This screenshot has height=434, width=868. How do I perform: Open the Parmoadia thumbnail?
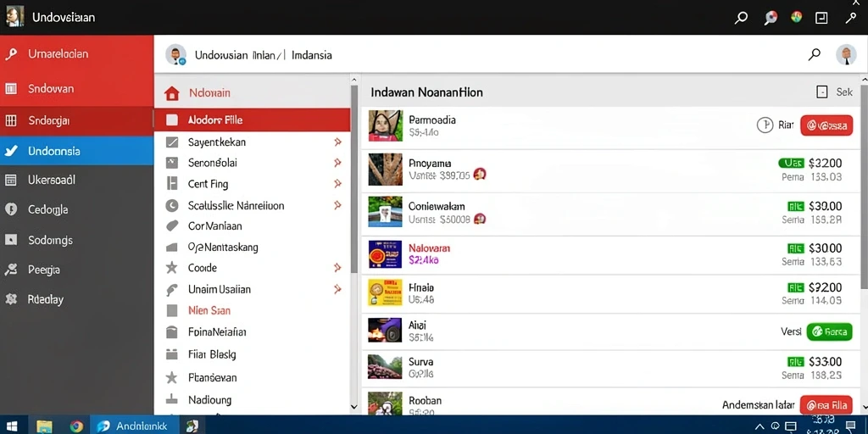(386, 125)
